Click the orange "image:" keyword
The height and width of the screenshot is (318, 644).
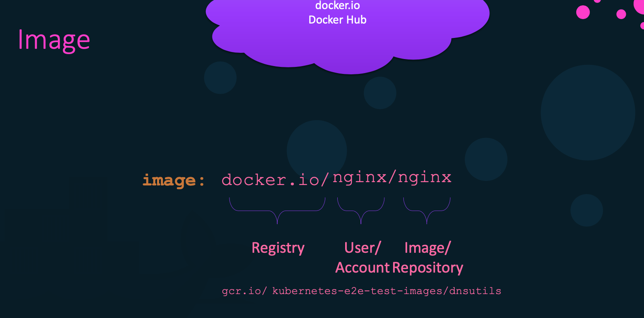[174, 180]
